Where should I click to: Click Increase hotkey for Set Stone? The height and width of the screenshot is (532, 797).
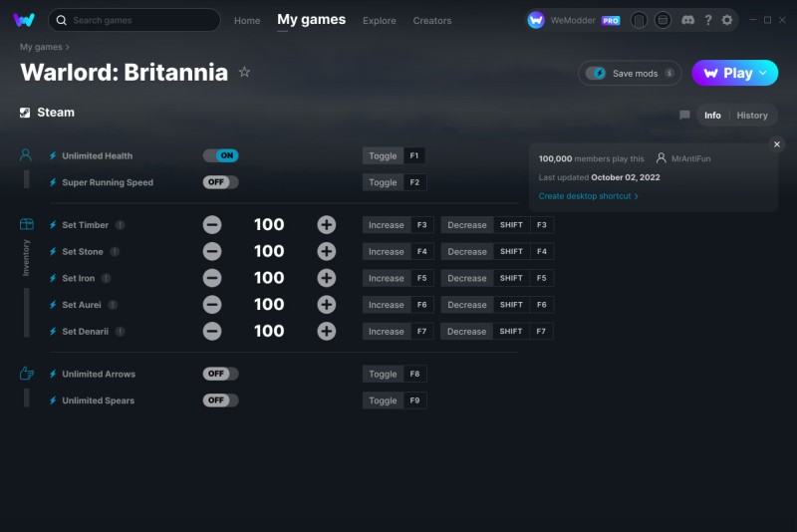click(x=398, y=251)
